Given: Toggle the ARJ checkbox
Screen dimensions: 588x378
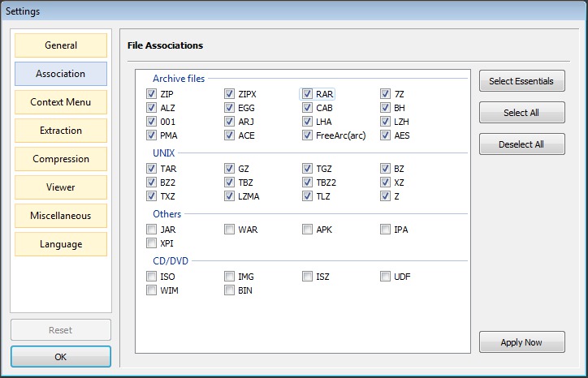Looking at the screenshot, I should pos(230,122).
